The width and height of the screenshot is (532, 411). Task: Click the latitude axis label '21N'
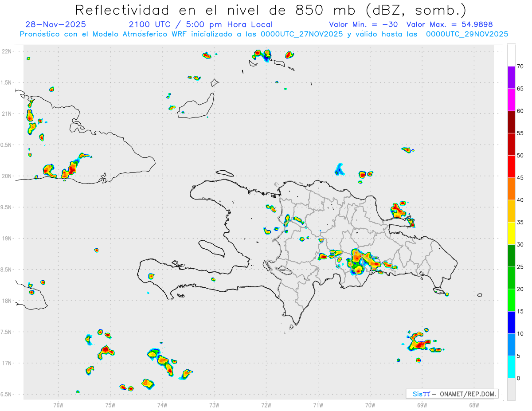[x=7, y=114]
